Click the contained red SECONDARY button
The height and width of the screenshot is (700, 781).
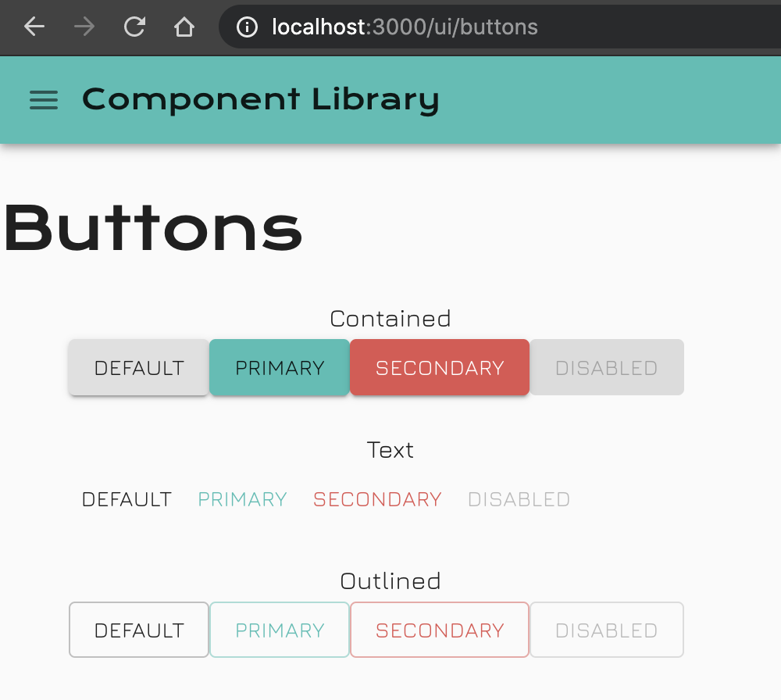[440, 368]
